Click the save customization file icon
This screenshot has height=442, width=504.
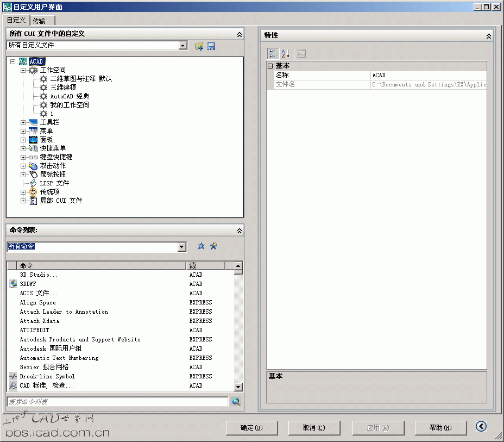[211, 46]
